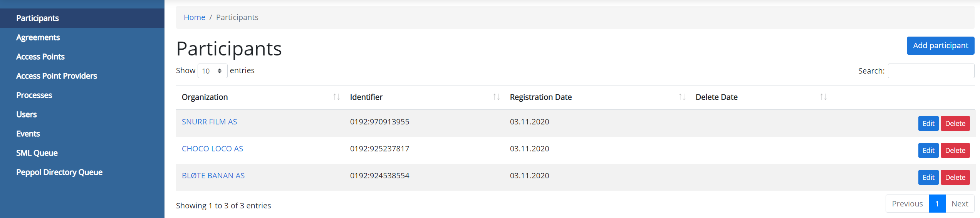The width and height of the screenshot is (980, 218).
Task: Sort by Registration Date sort icon
Action: 682,97
